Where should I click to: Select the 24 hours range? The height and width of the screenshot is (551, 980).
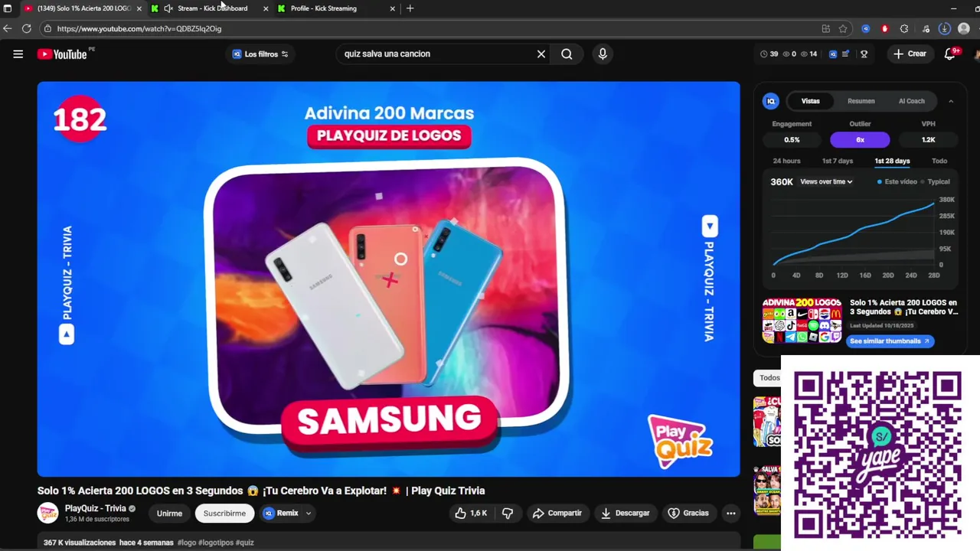(786, 161)
